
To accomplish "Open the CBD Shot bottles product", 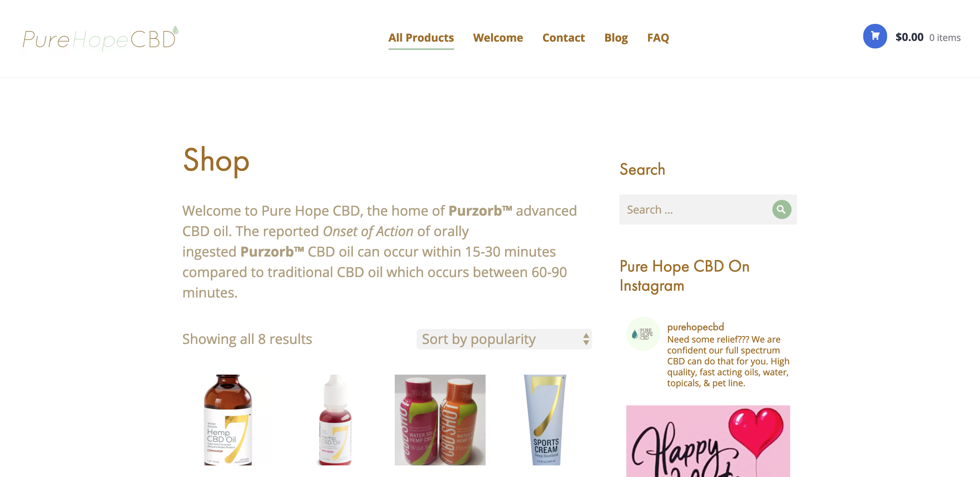I will (440, 420).
